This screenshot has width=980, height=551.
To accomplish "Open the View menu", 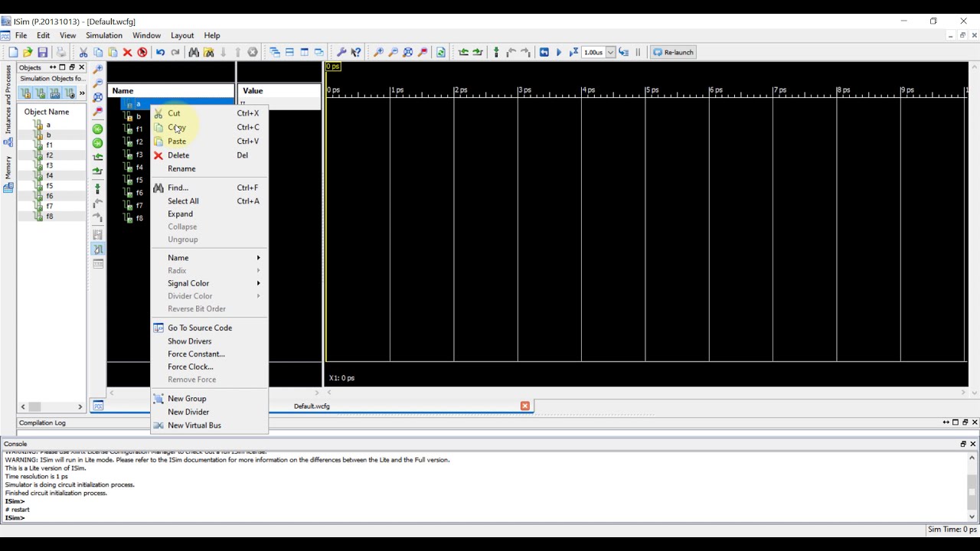I will point(67,35).
